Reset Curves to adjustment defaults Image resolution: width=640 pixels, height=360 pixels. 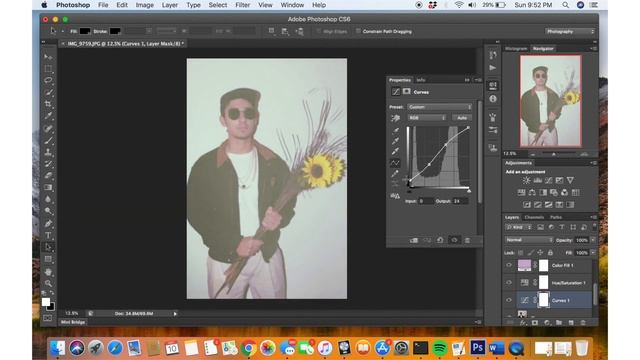tap(440, 240)
